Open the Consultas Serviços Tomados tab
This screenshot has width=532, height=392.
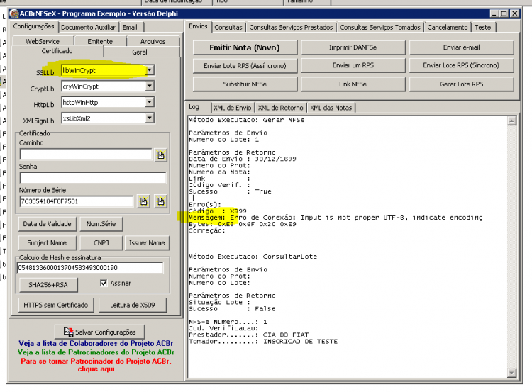[x=380, y=28]
